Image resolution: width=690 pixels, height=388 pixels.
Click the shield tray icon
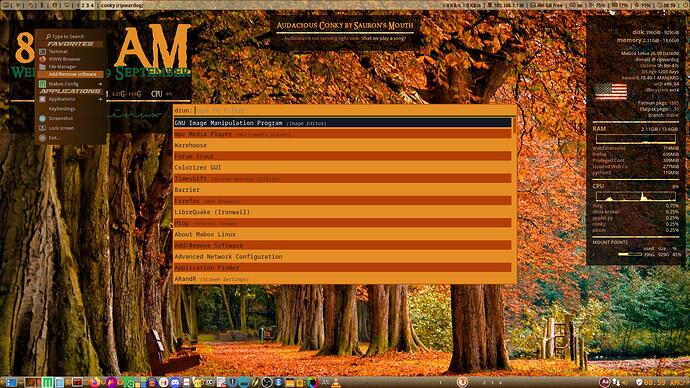click(639, 382)
